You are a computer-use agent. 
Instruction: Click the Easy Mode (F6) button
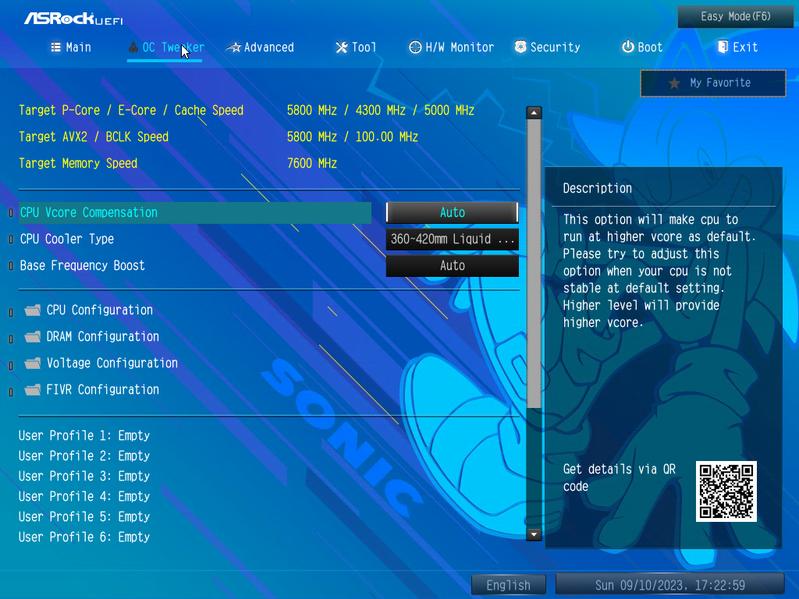735,17
